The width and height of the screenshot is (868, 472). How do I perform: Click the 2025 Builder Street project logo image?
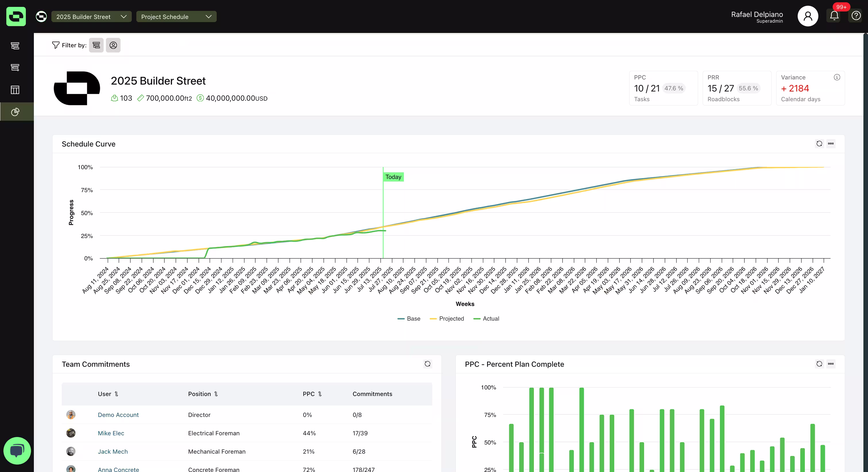point(77,88)
